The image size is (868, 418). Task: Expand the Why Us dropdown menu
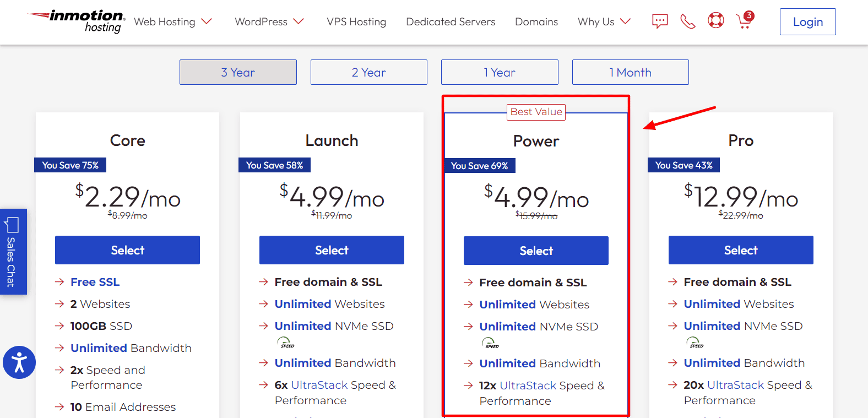coord(604,22)
